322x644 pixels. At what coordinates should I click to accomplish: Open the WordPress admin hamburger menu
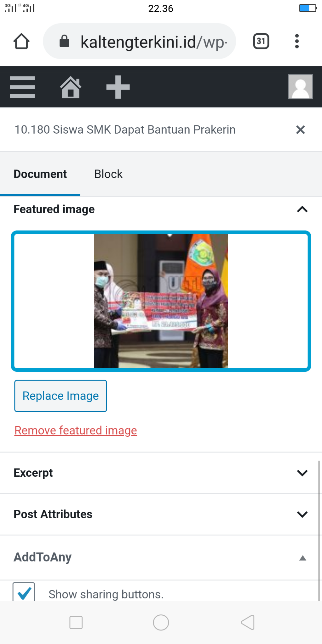[x=22, y=87]
